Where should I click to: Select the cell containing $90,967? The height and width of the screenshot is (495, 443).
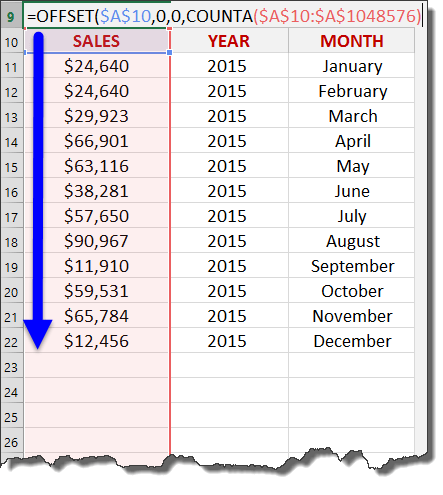click(x=97, y=241)
